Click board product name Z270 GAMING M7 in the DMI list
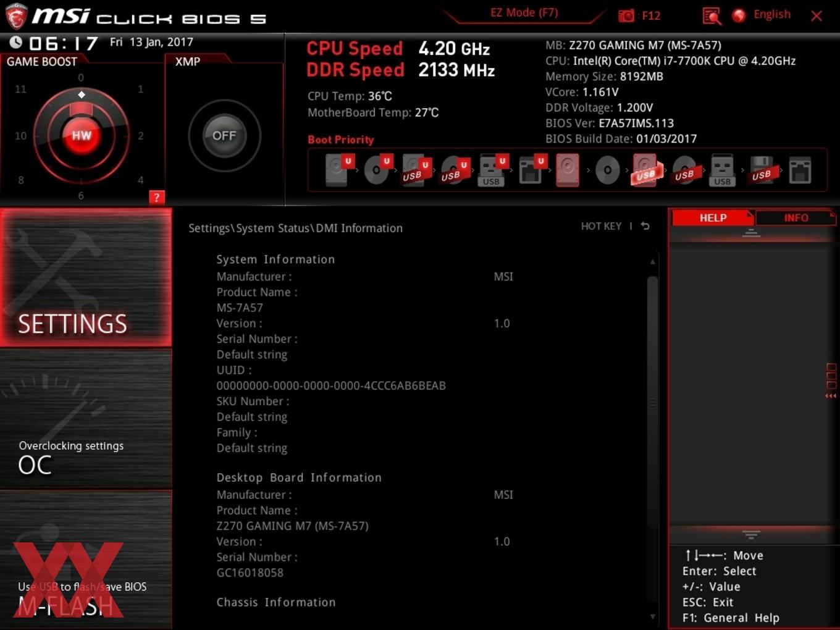Image resolution: width=840 pixels, height=630 pixels. 292,526
